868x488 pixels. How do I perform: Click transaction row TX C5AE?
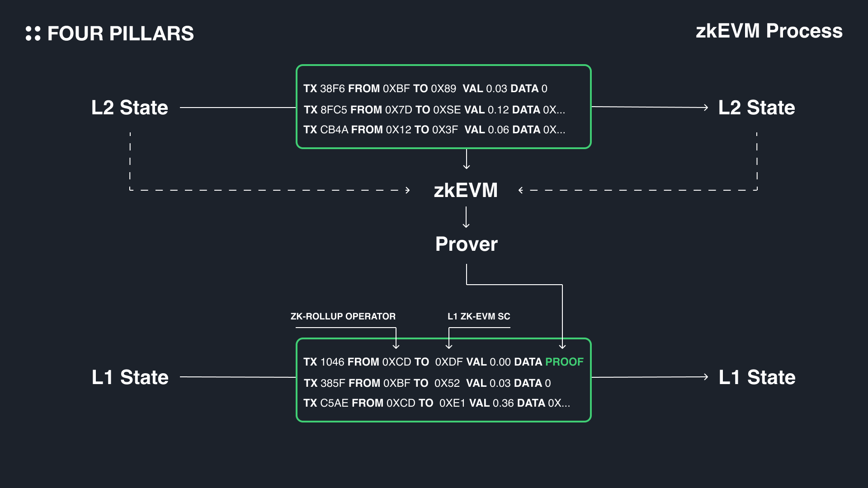(x=436, y=403)
